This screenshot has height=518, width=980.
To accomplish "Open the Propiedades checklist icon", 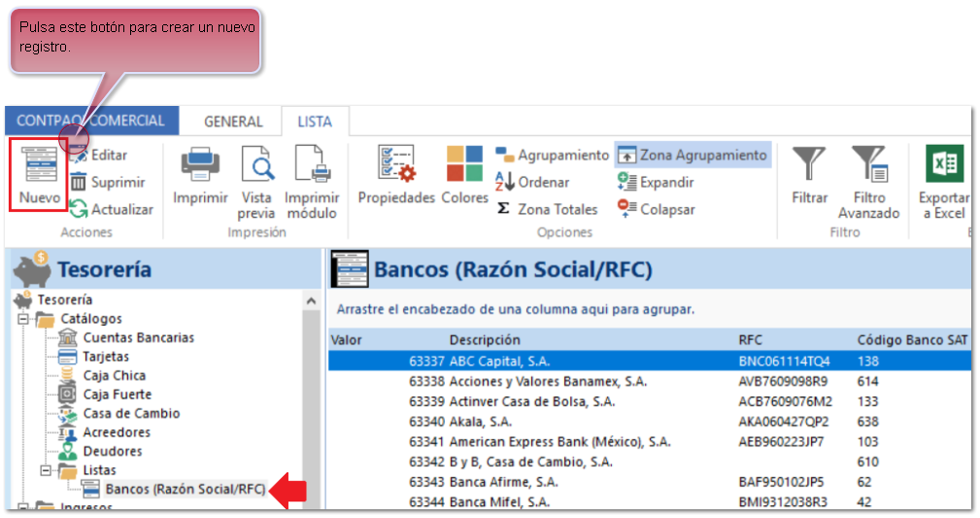I will coord(396,163).
